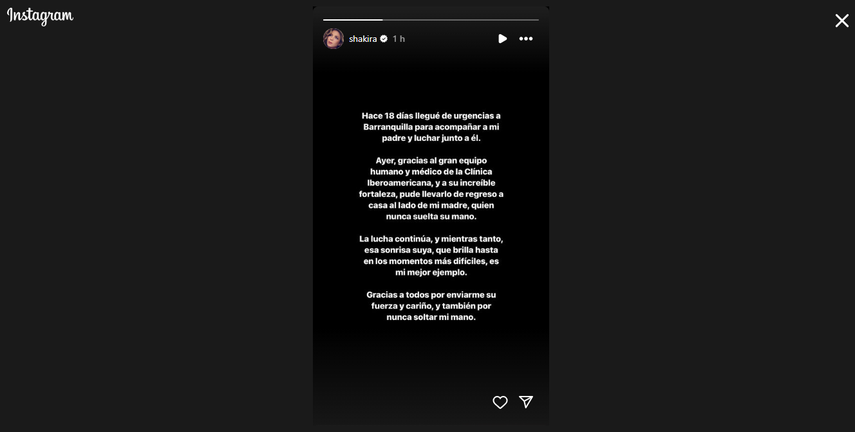
Task: Click the word "Iberoamericana" in the story text
Action: coord(400,183)
